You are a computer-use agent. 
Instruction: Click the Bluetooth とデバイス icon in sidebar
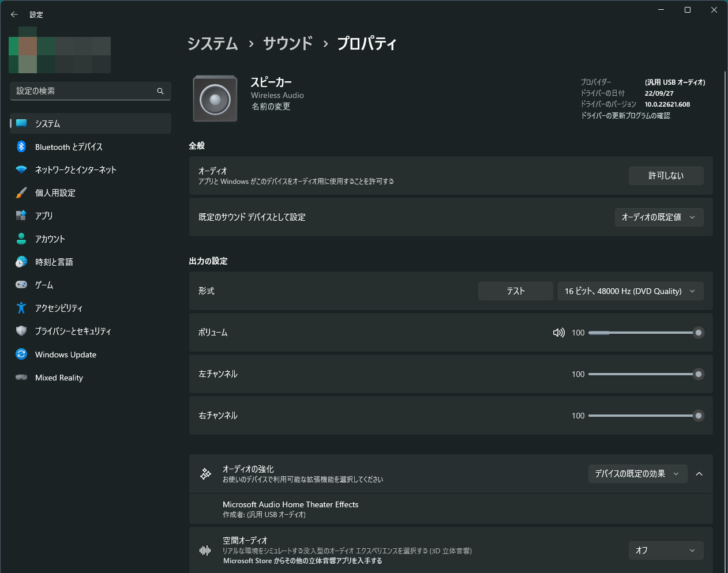point(21,146)
